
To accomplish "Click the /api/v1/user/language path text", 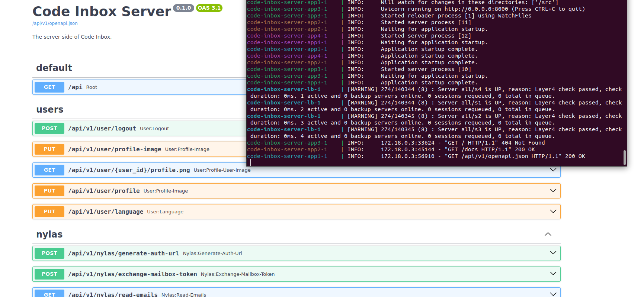I will point(106,212).
